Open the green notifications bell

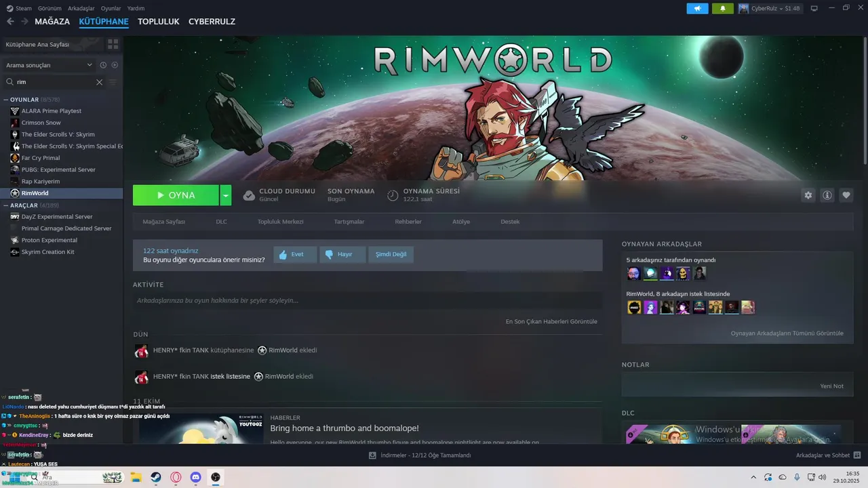tap(722, 8)
